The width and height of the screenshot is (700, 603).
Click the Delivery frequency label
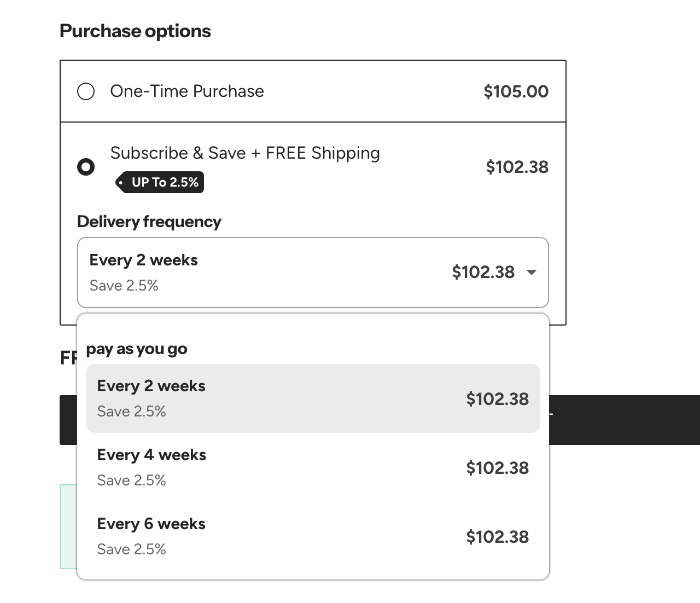pos(149,222)
